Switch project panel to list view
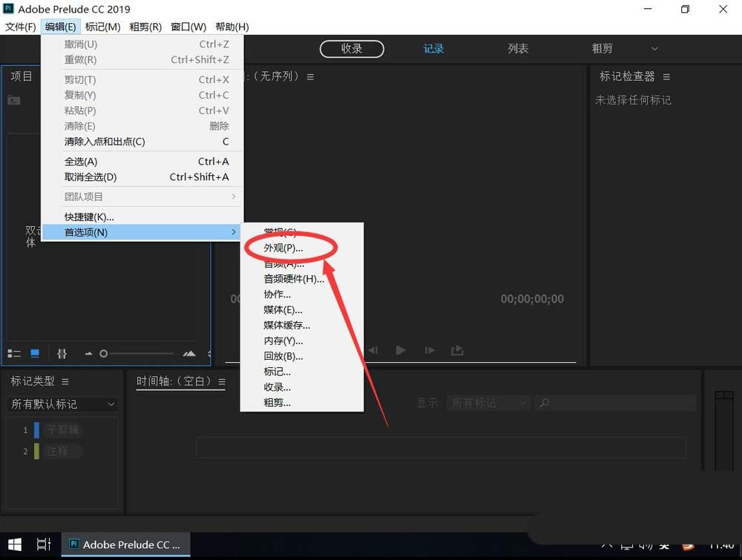Screen dimensions: 742x560 tap(14, 353)
